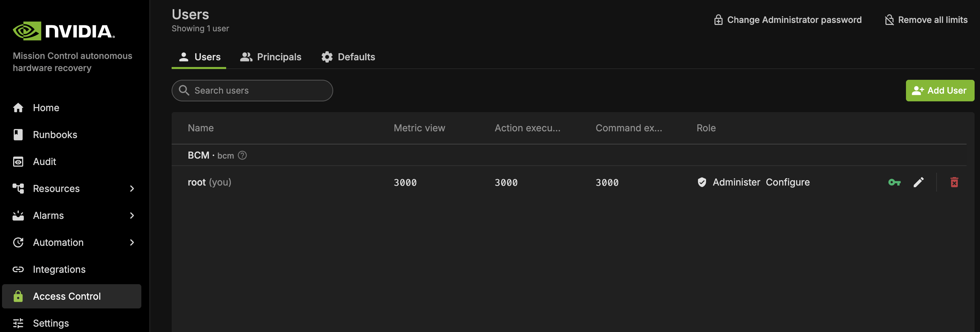980x332 pixels.
Task: Focus the Search users field
Action: tap(259, 91)
